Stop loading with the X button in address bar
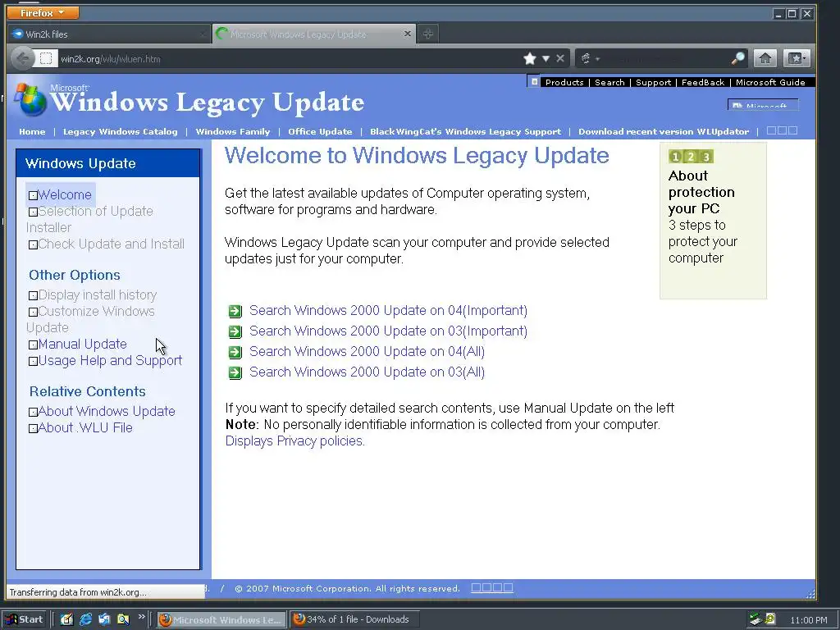Screen dimensions: 840x630 click(559, 58)
